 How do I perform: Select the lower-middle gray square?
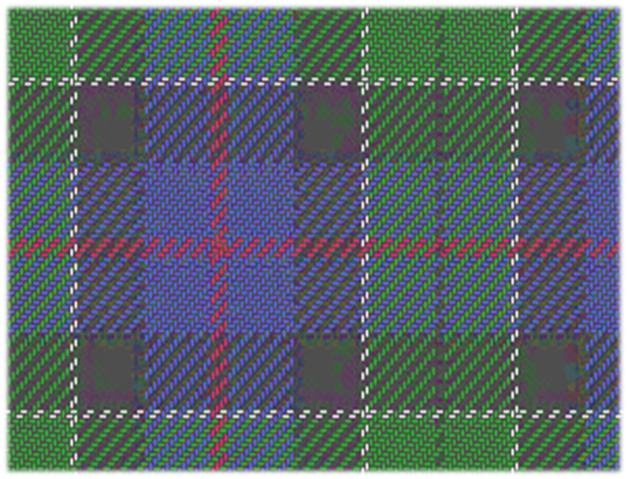coord(327,367)
